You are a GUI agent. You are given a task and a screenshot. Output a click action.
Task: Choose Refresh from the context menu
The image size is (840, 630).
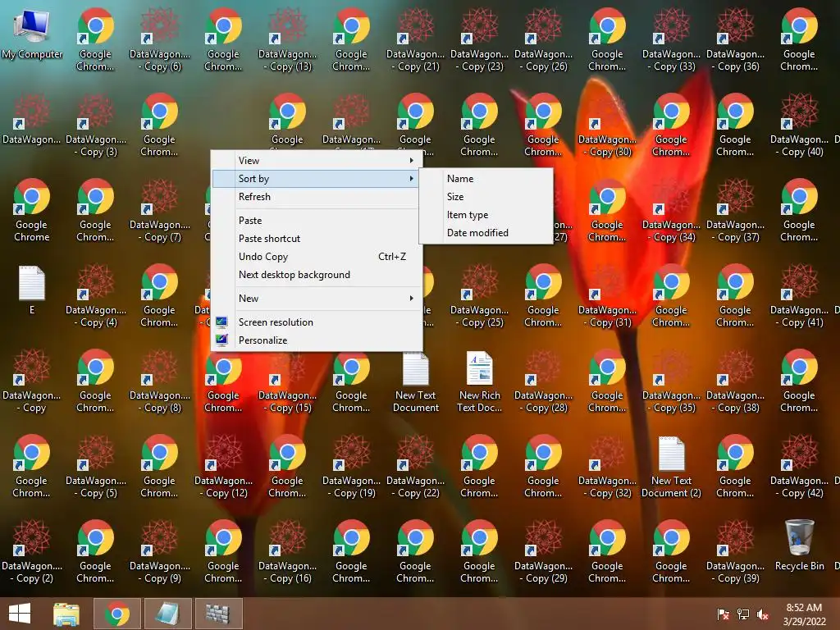coord(316,197)
